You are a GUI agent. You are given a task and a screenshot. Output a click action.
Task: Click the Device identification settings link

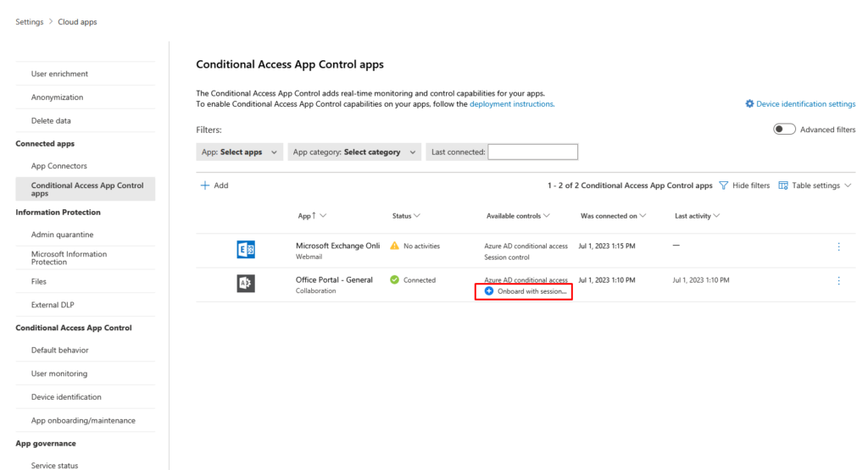tap(805, 103)
